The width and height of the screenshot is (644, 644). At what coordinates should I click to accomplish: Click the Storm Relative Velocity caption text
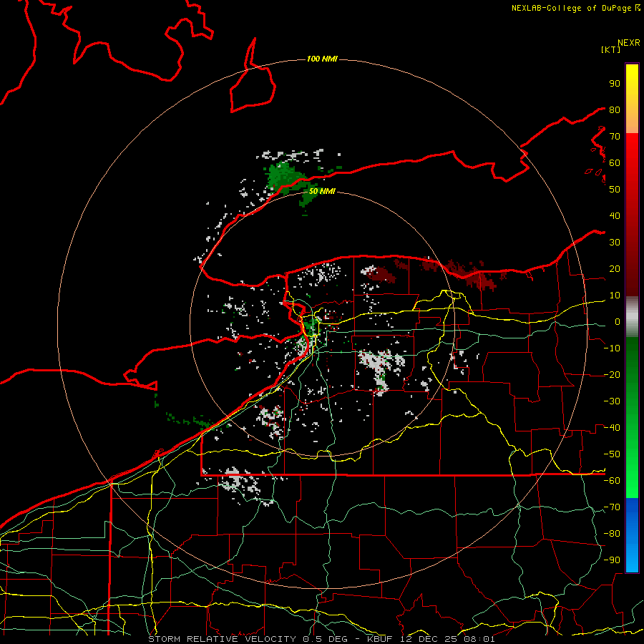point(321,639)
